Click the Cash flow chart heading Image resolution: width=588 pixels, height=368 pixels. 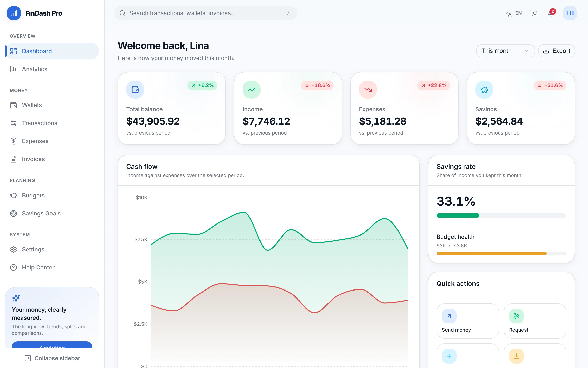[142, 166]
